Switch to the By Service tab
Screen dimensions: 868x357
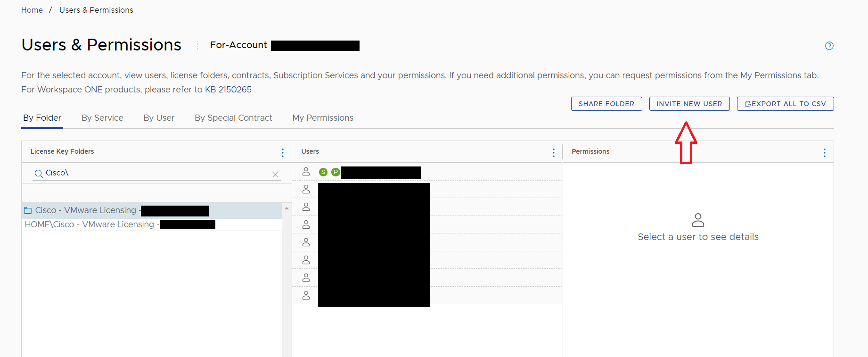[x=102, y=118]
